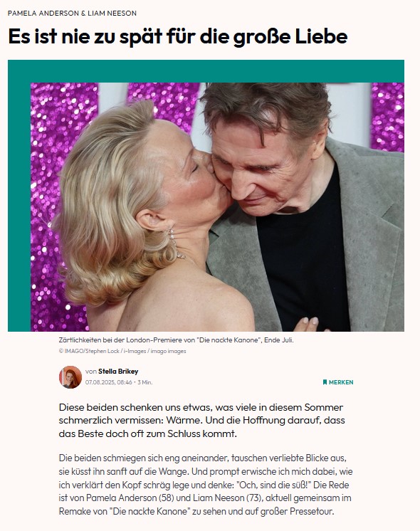420x531 pixels.
Task: Click the bookmark icon beside MERKEN
Action: [325, 382]
